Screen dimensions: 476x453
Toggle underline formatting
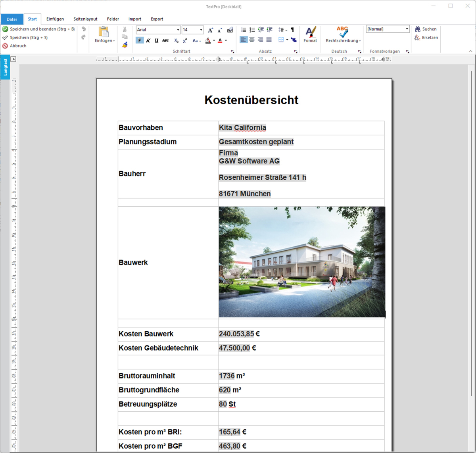coord(156,40)
